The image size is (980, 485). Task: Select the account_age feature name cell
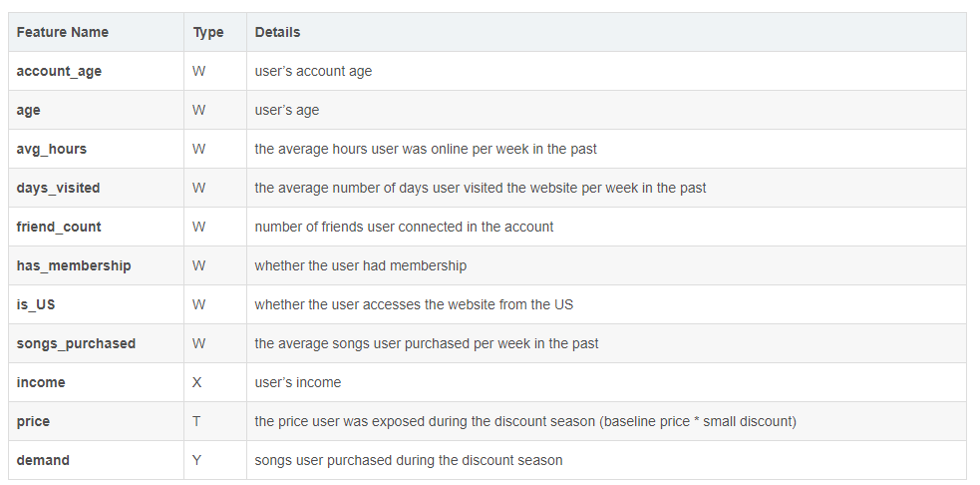[x=59, y=71]
